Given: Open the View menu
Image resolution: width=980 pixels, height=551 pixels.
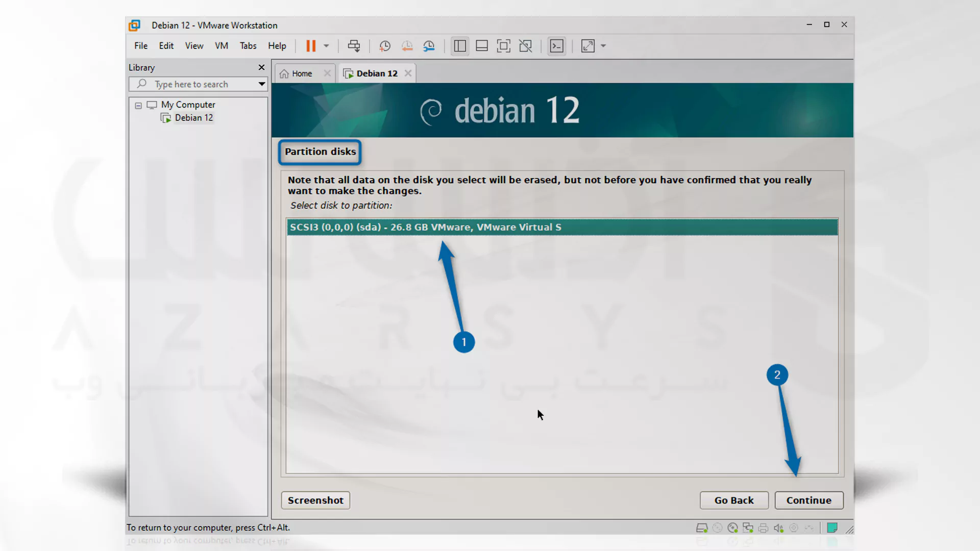Looking at the screenshot, I should point(194,46).
